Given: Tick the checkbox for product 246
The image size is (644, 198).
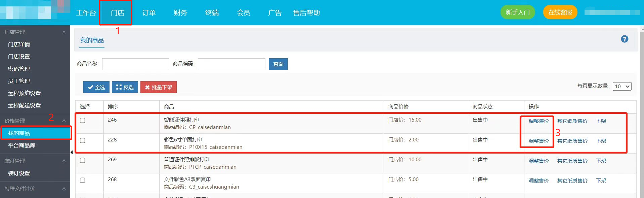Looking at the screenshot, I should [83, 121].
